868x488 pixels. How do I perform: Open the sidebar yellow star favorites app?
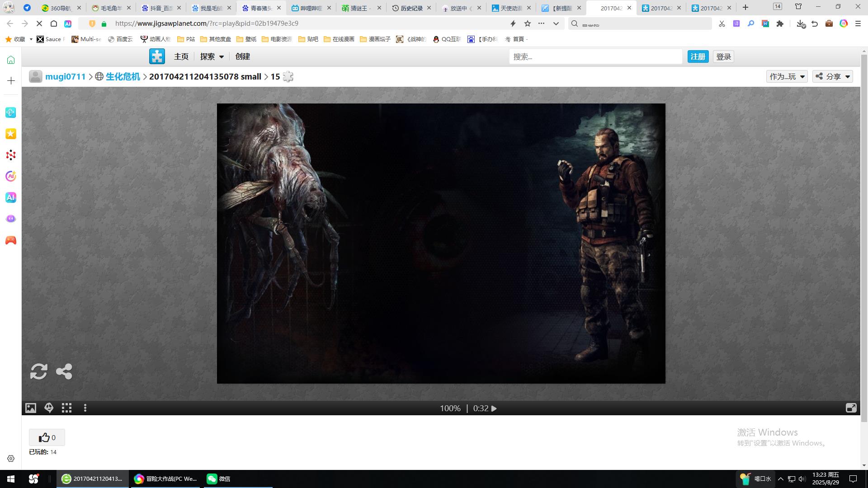11,134
